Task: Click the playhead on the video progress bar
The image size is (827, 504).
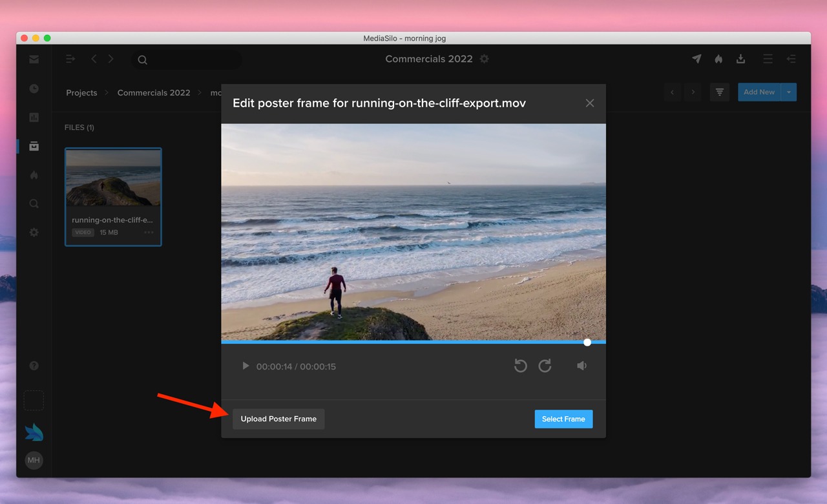Action: [x=587, y=342]
